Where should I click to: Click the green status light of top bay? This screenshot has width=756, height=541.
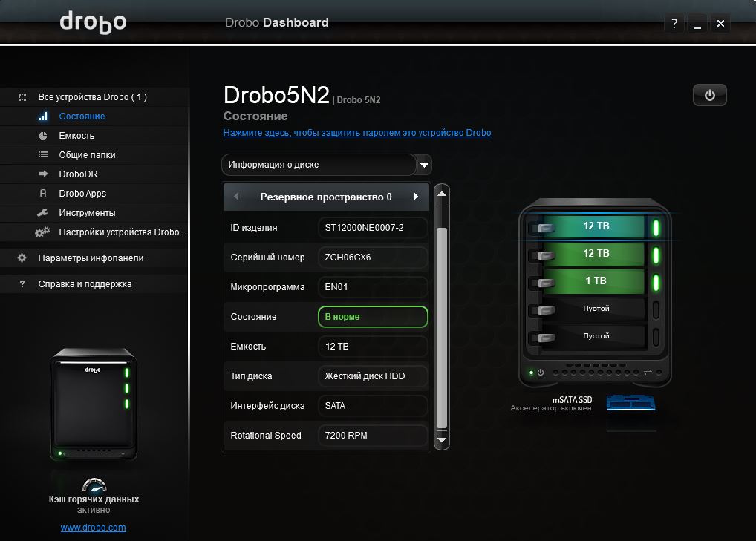point(656,228)
